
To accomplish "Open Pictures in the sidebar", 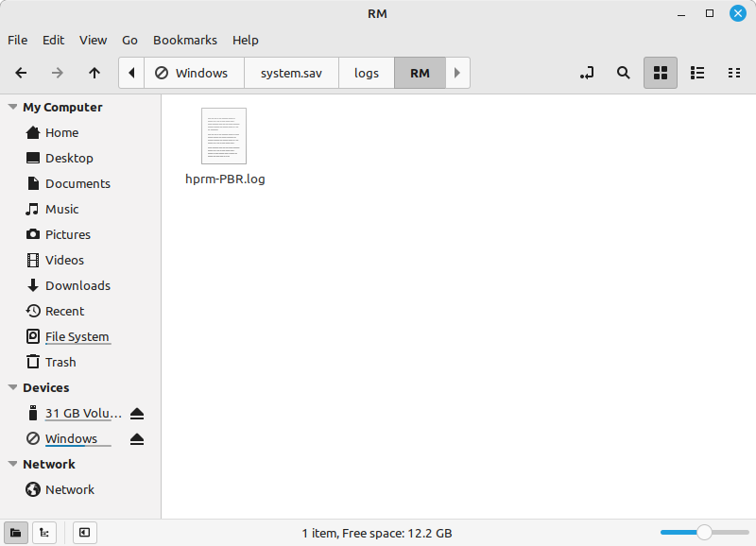I will pyautogui.click(x=67, y=234).
